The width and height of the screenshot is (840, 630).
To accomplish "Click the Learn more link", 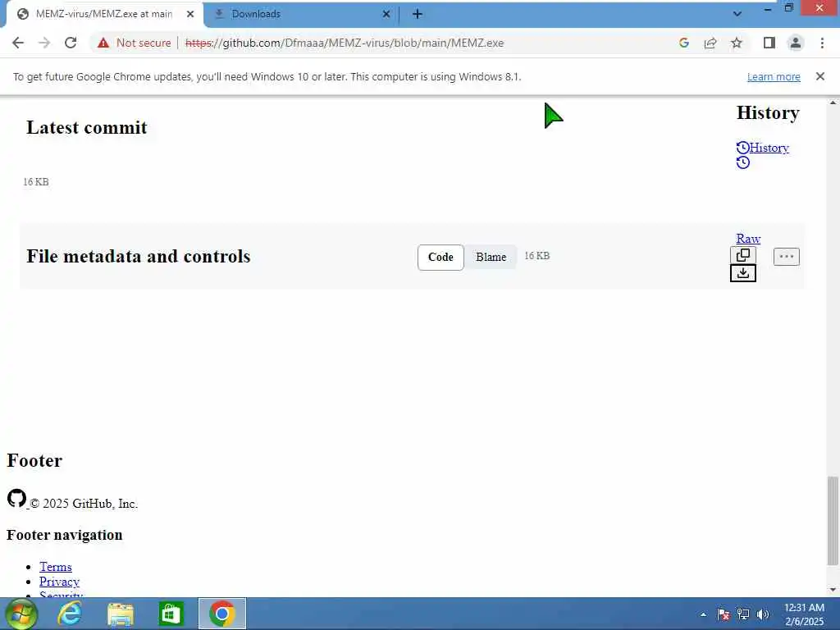I will 774,76.
